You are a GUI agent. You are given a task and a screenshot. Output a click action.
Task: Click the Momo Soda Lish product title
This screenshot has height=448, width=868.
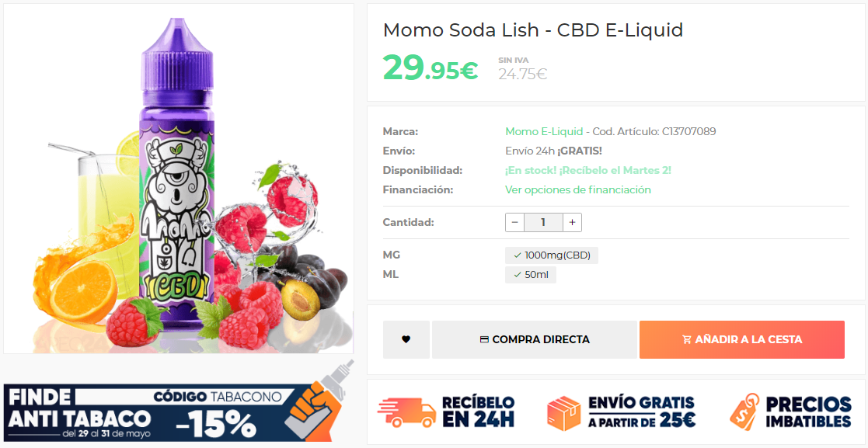point(532,30)
